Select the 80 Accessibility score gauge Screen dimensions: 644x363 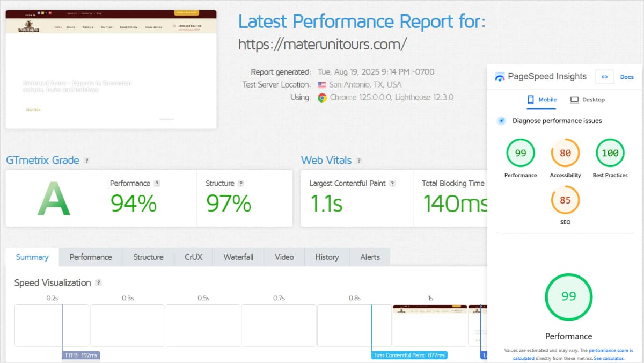(x=565, y=153)
